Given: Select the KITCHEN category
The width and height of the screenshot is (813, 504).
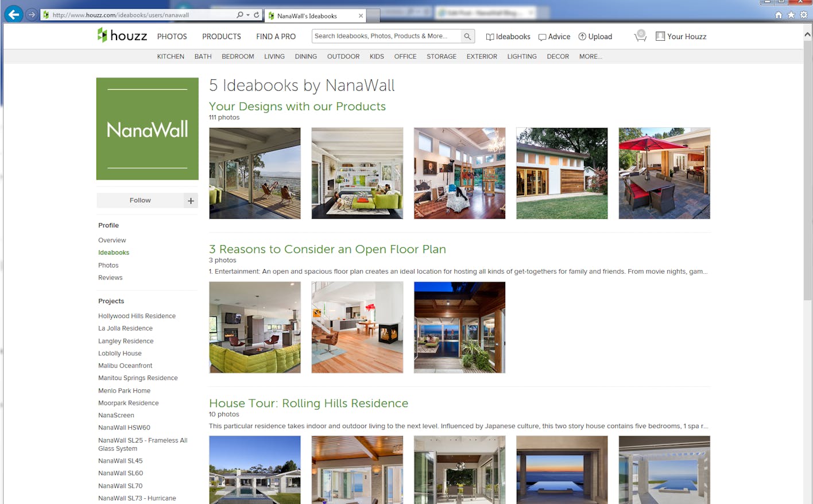Looking at the screenshot, I should tap(171, 56).
